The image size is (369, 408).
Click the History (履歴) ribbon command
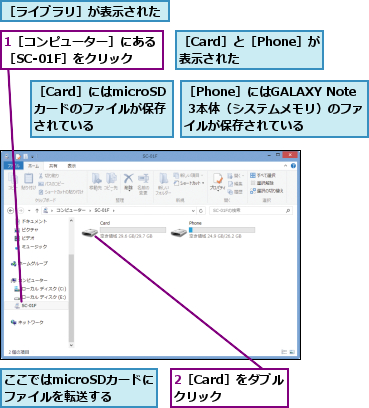pyautogui.click(x=235, y=192)
